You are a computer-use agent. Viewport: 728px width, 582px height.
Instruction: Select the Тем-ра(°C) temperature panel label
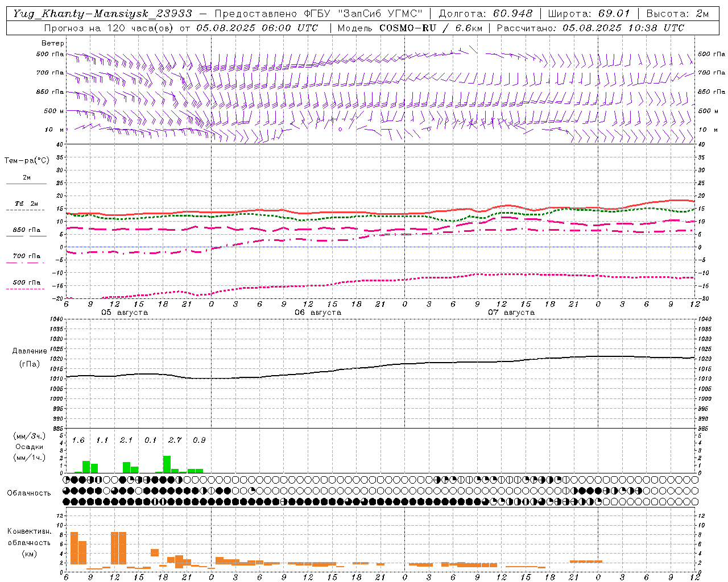[27, 161]
